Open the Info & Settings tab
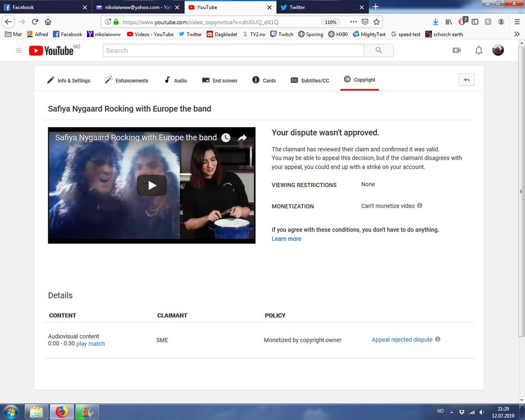This screenshot has height=420, width=525. pyautogui.click(x=69, y=80)
